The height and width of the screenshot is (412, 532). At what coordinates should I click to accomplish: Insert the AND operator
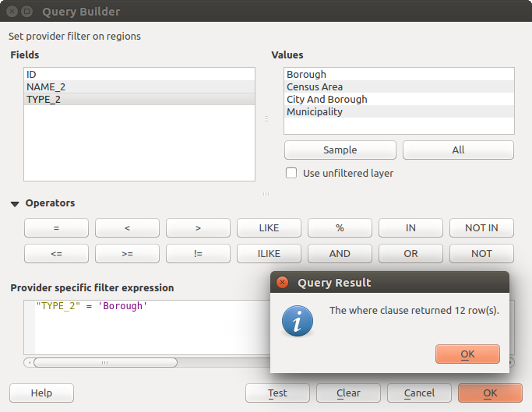click(340, 253)
